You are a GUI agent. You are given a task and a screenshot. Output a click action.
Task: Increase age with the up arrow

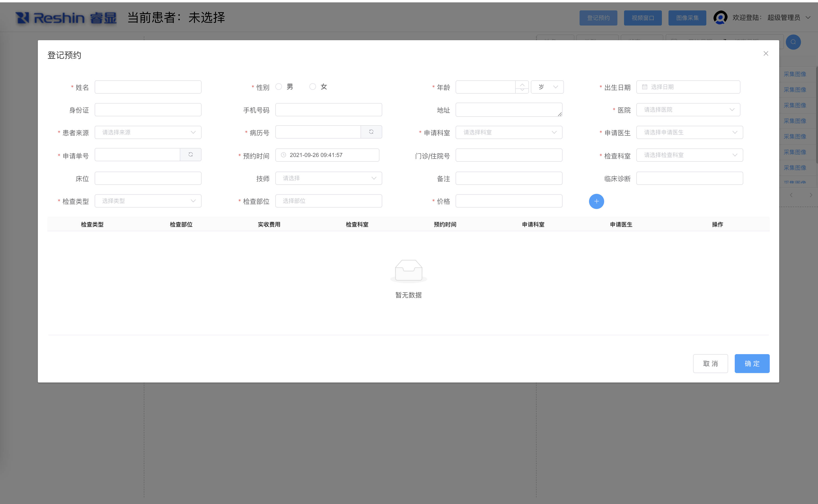coord(522,85)
